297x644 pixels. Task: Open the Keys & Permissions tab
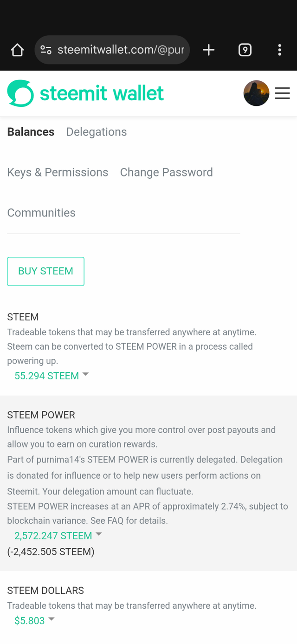click(x=58, y=172)
